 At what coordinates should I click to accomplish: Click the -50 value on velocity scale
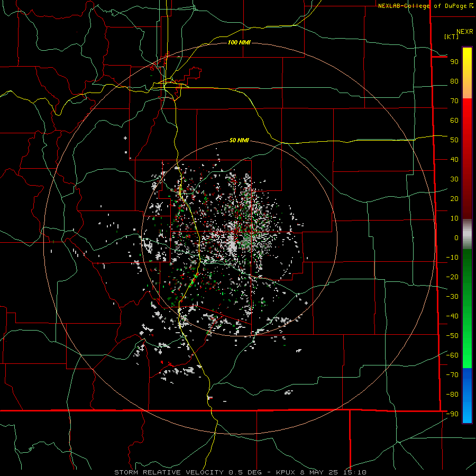click(x=452, y=336)
